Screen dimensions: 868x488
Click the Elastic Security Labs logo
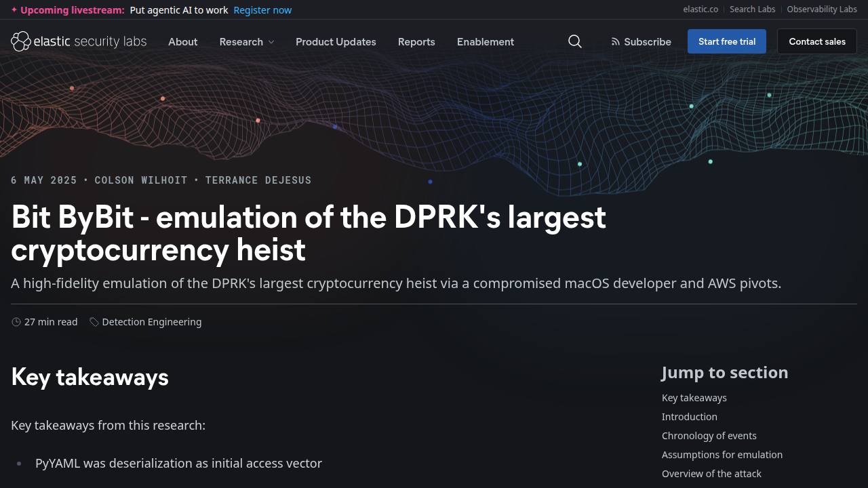pos(79,41)
